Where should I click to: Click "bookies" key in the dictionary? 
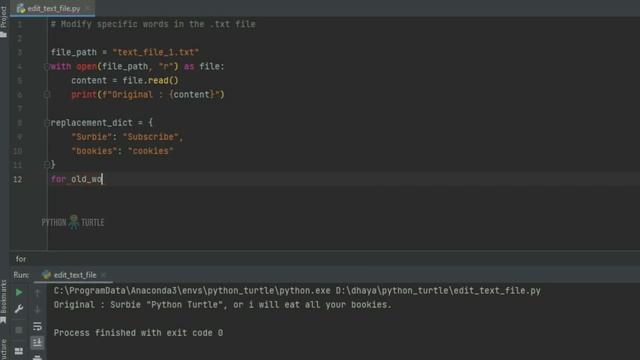tap(94, 151)
